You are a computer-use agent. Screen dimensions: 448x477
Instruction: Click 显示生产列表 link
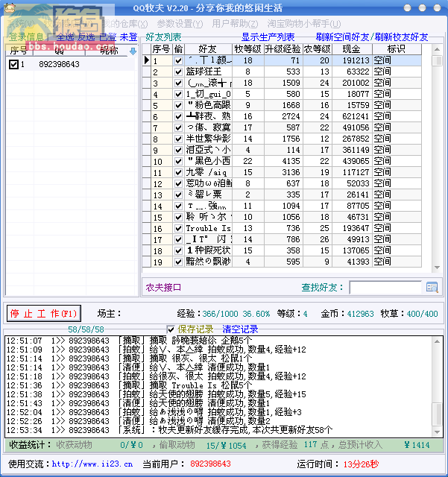click(268, 37)
